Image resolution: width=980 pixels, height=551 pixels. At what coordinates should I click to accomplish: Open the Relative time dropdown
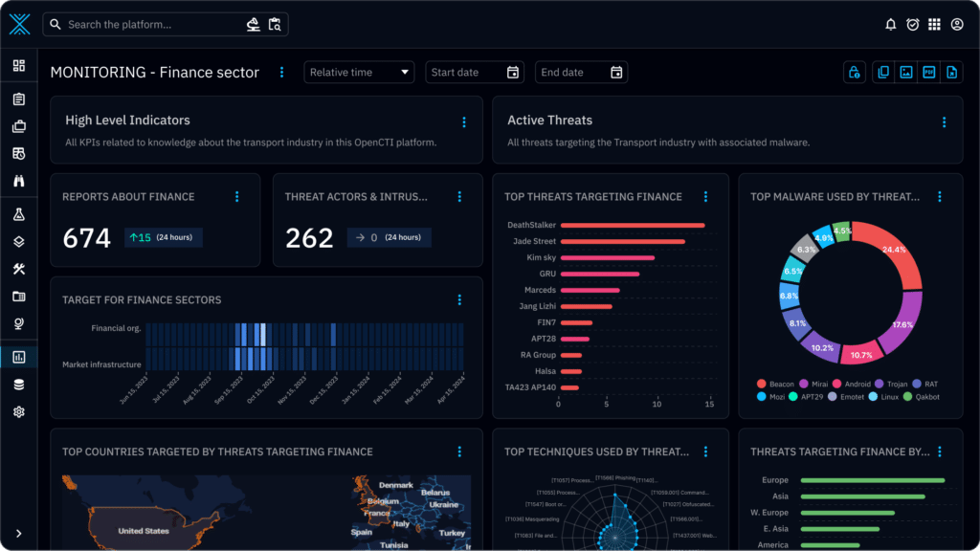[359, 72]
